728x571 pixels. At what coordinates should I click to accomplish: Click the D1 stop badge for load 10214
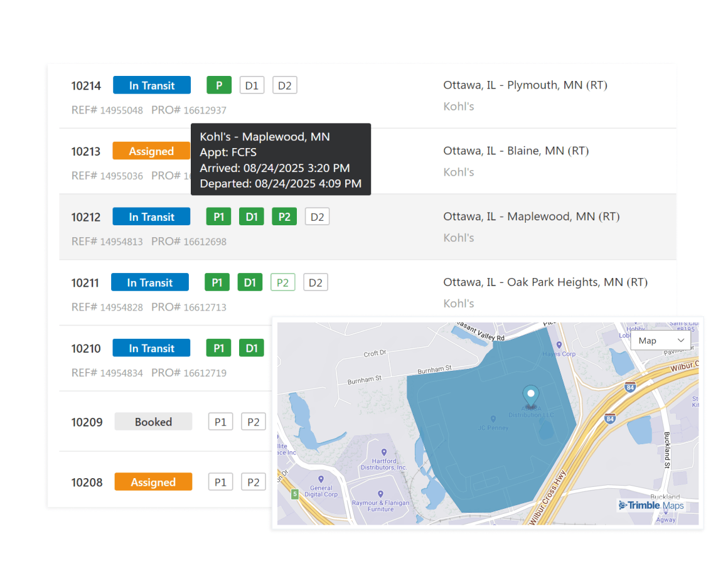(x=252, y=85)
